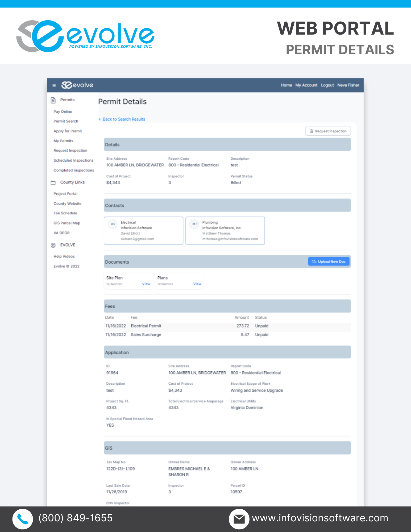Click the Evolve logo in header
The width and height of the screenshot is (411, 532).
click(x=77, y=85)
